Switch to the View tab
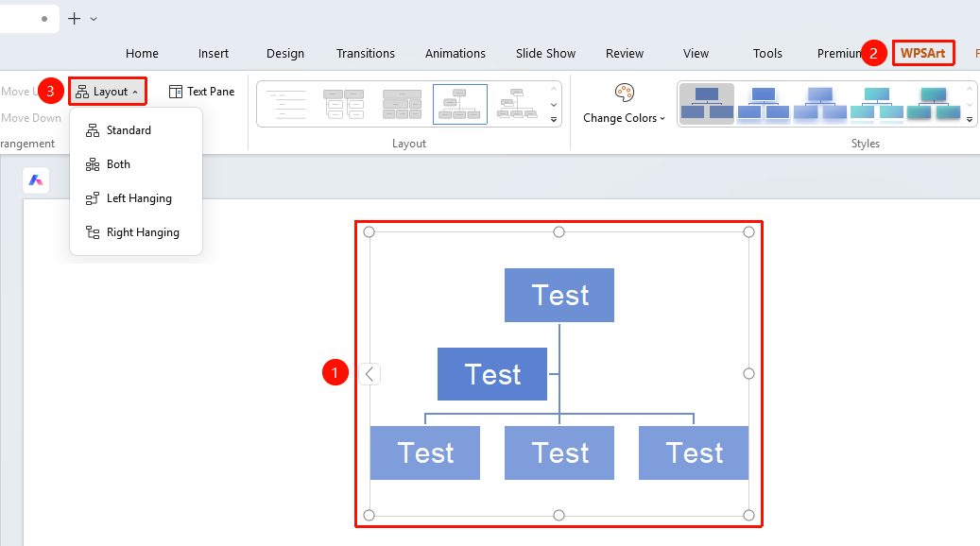 [x=696, y=54]
